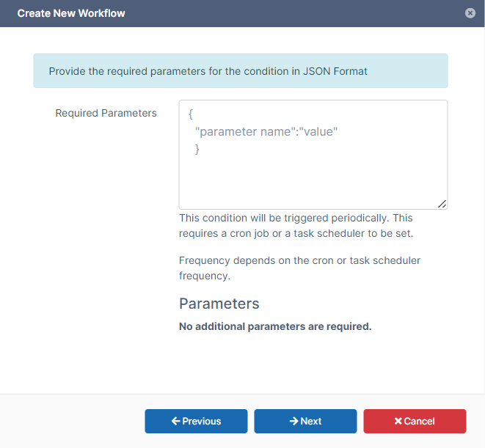Click the text area resize handle
This screenshot has height=448, width=485.
[x=442, y=205]
